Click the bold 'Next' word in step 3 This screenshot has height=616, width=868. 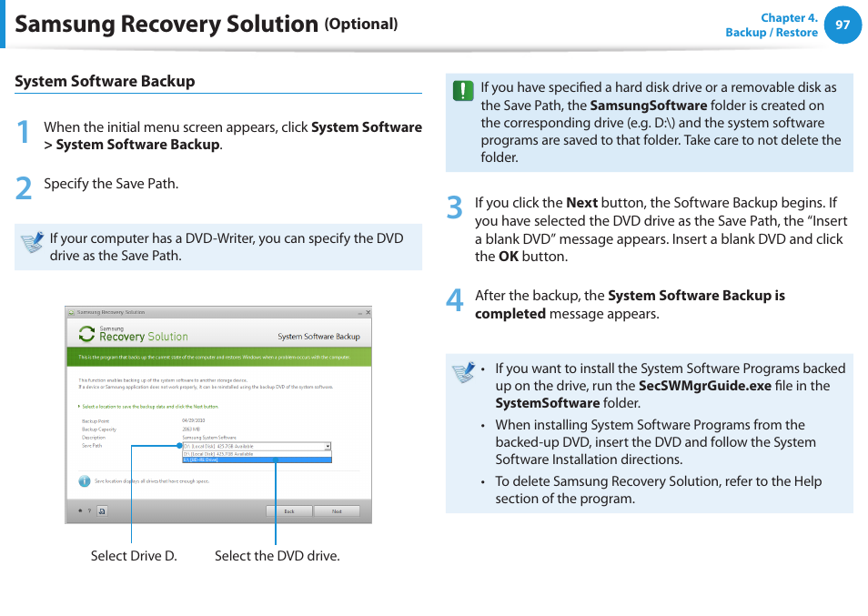[x=581, y=203]
